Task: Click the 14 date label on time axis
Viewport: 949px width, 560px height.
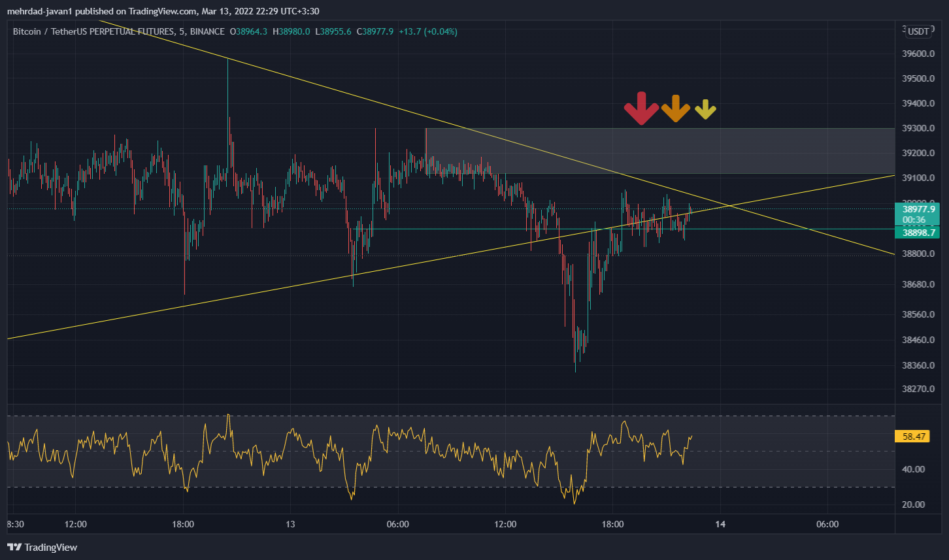Action: click(720, 524)
